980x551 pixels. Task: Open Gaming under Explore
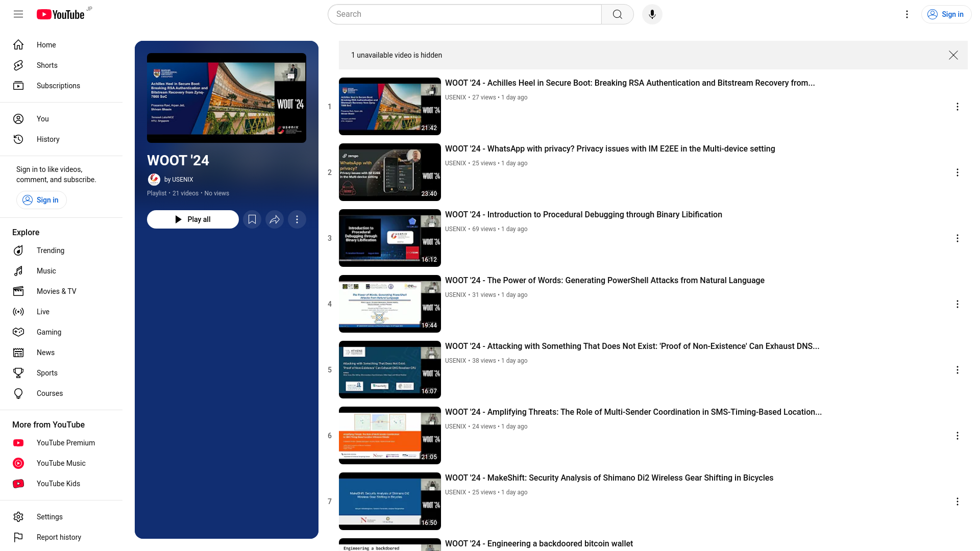pos(61,332)
